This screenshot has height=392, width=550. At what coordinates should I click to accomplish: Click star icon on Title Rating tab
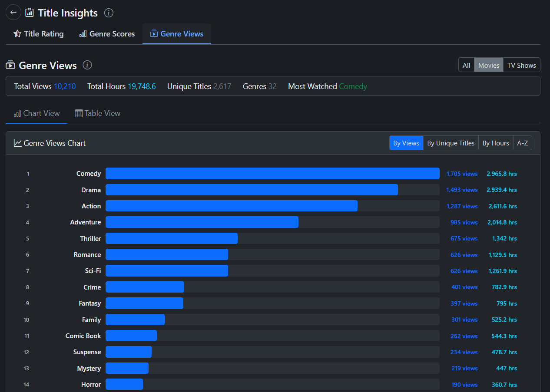[x=17, y=34]
